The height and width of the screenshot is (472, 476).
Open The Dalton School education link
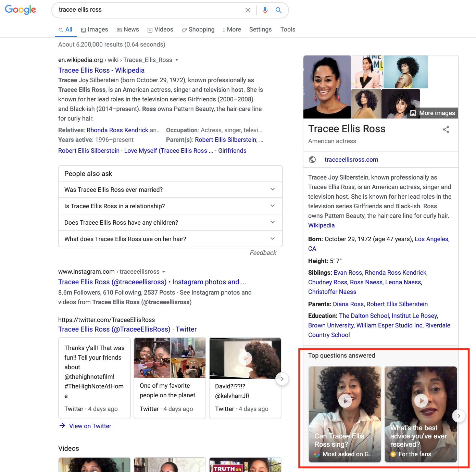364,316
